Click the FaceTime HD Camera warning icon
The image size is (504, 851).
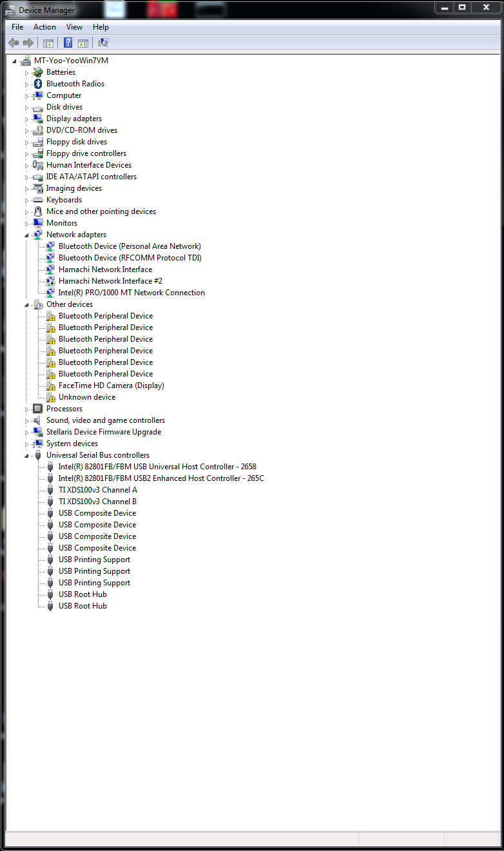click(50, 386)
